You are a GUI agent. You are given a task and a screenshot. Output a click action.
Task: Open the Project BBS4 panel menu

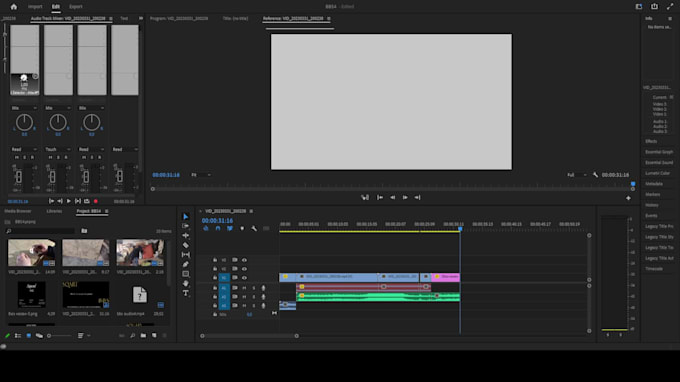pos(107,211)
